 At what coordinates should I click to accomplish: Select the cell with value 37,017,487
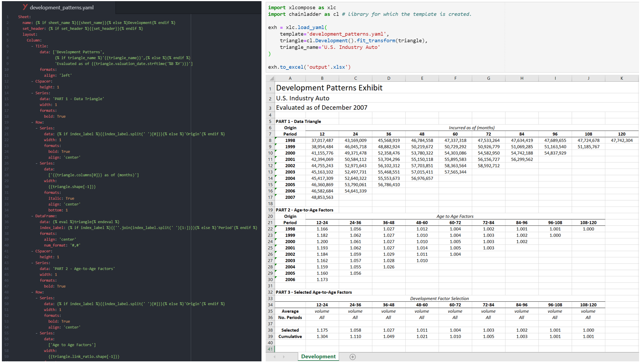322,140
